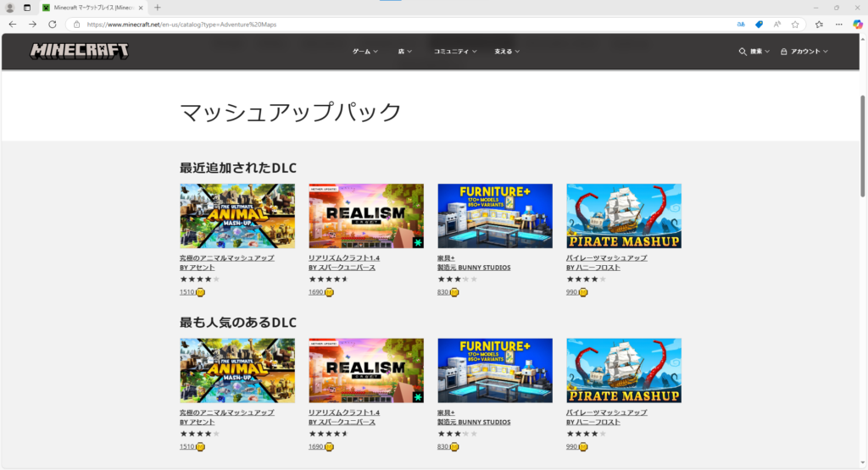Click Realism Craft thumbnail in 最近追加されたDLC

(x=366, y=216)
